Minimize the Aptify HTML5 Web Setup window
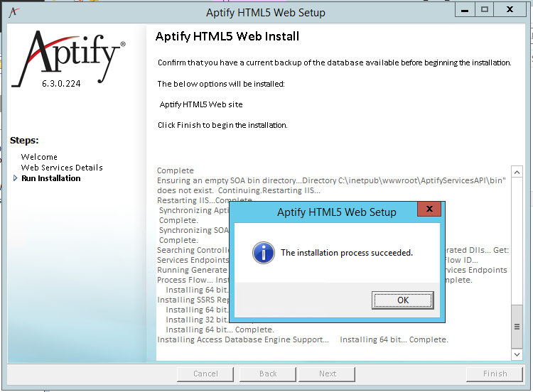The width and height of the screenshot is (533, 392). (465, 10)
